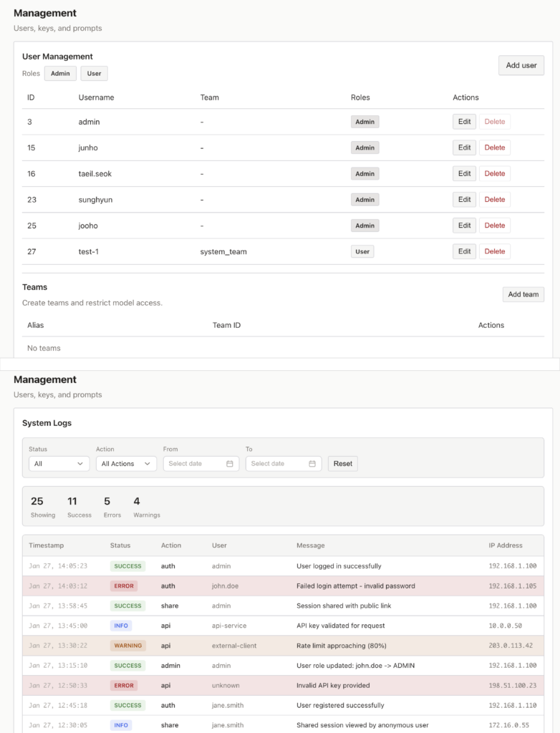This screenshot has width=560, height=733.
Task: Click the Add user button
Action: click(x=521, y=65)
